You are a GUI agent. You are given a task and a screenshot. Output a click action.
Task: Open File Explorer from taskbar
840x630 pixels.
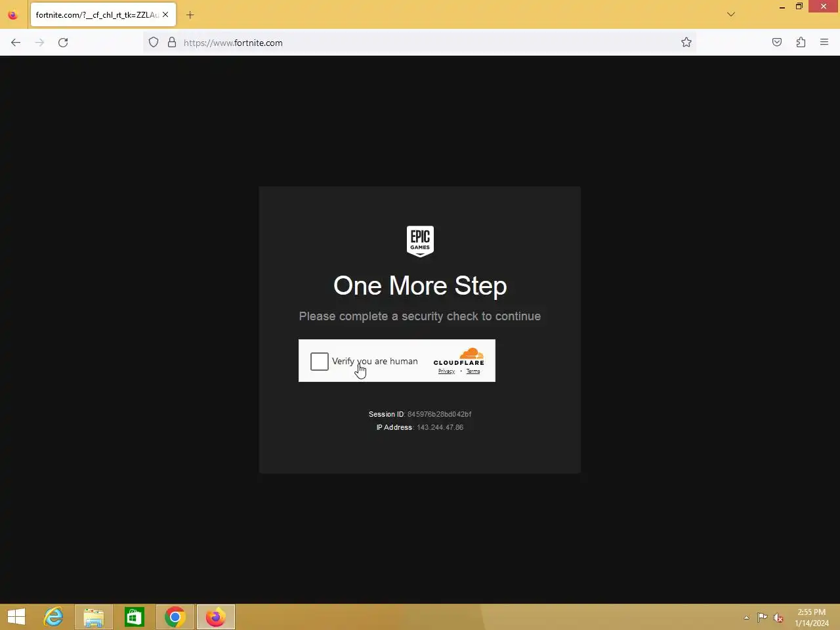point(94,617)
